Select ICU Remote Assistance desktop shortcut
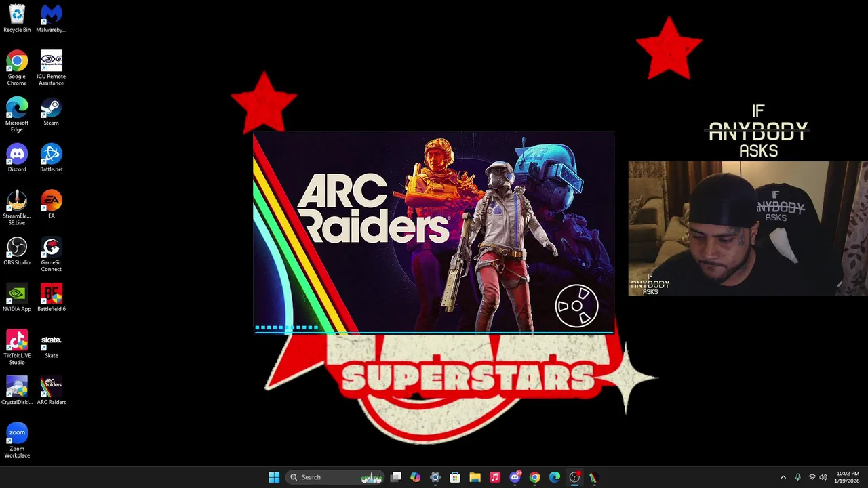 [x=51, y=68]
